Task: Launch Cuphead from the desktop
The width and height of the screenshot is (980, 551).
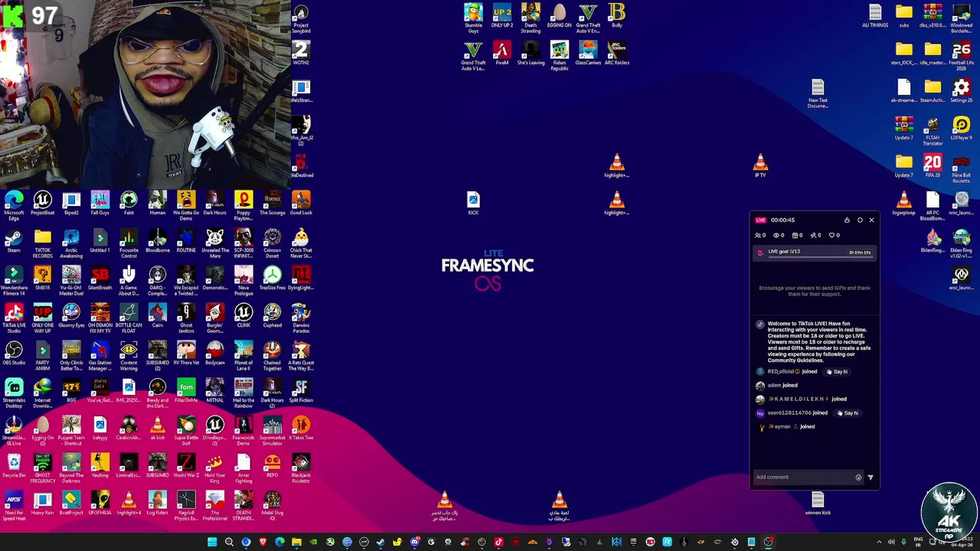Action: coord(272,315)
